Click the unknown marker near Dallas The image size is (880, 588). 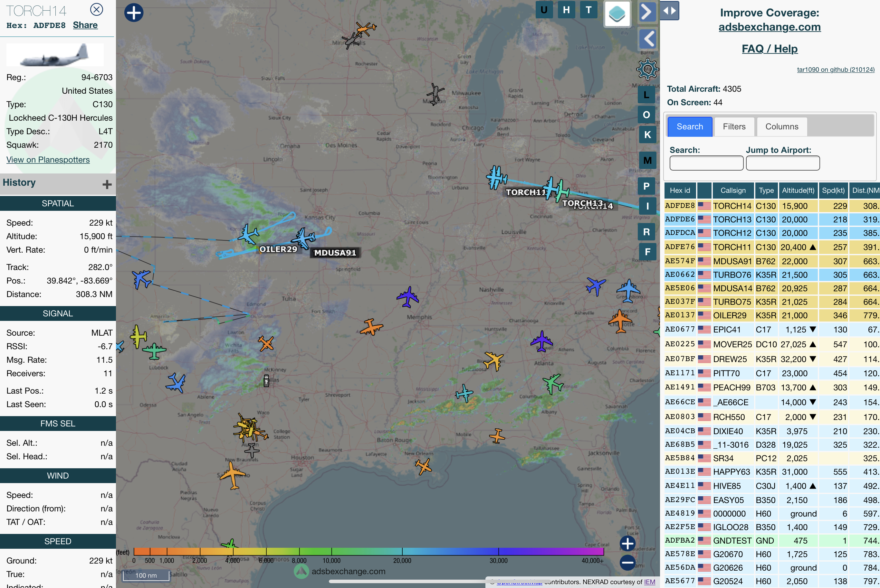pos(266,381)
